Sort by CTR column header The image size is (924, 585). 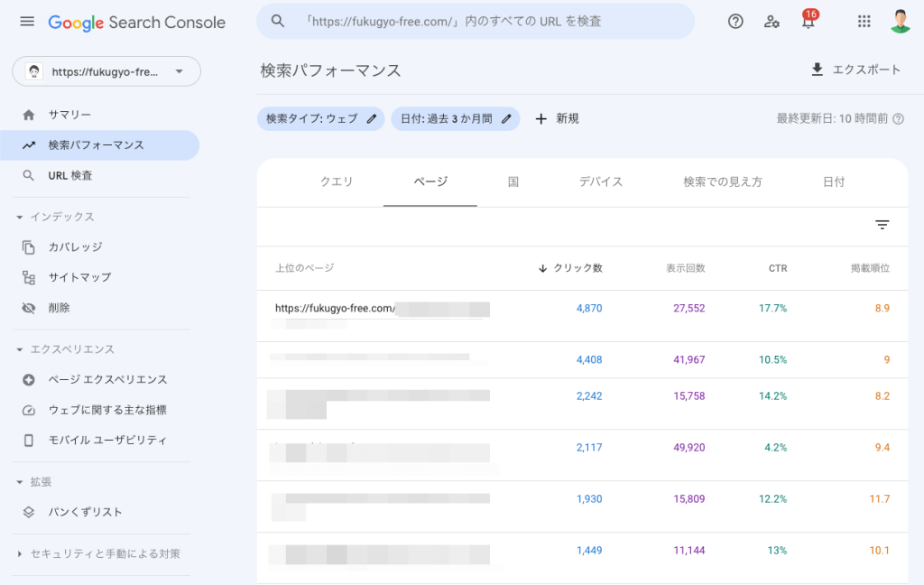tap(778, 268)
